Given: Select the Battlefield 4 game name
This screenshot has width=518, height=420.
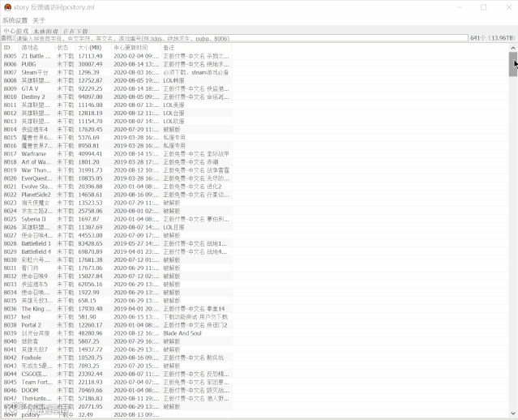Looking at the screenshot, I should pos(36,252).
